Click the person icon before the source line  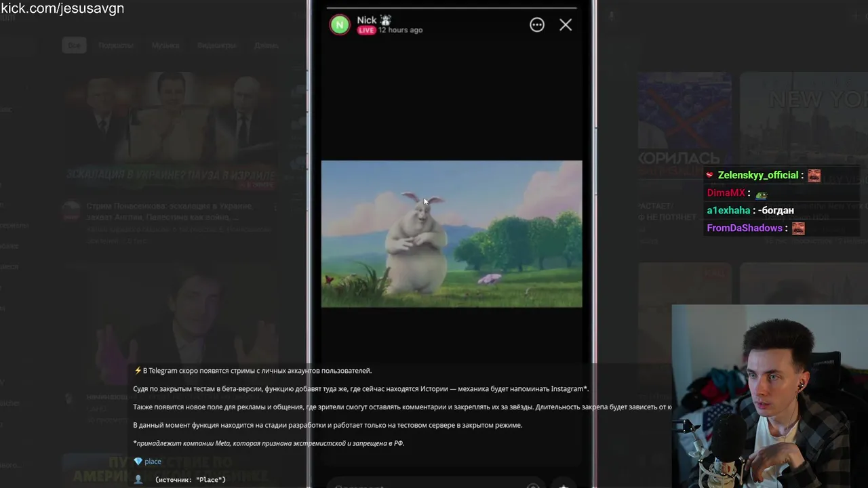click(x=138, y=479)
